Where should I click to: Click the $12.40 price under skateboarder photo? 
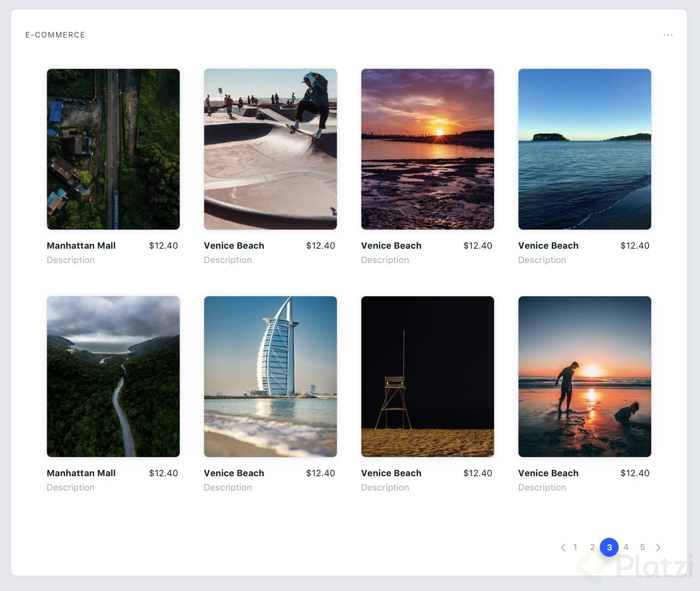pyautogui.click(x=320, y=245)
